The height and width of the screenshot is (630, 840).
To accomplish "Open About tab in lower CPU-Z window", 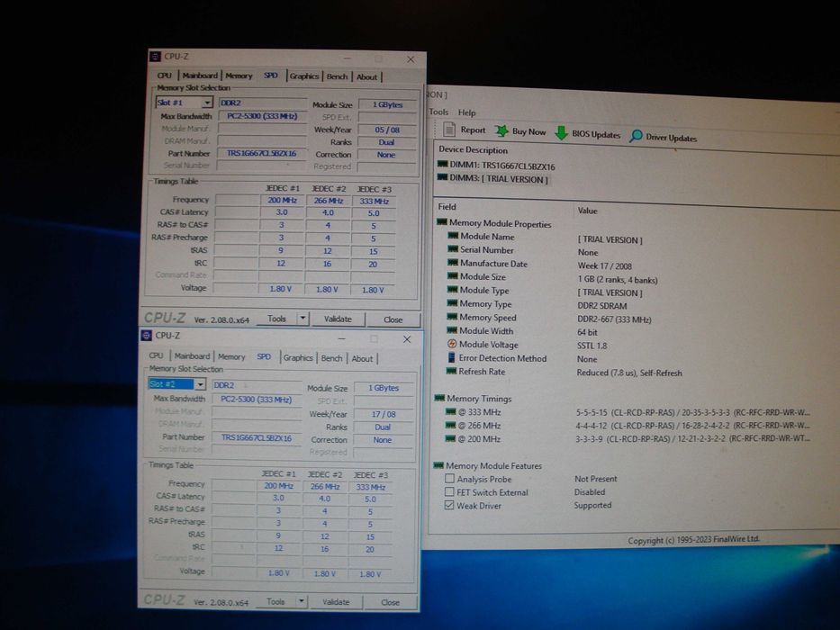I will (362, 358).
